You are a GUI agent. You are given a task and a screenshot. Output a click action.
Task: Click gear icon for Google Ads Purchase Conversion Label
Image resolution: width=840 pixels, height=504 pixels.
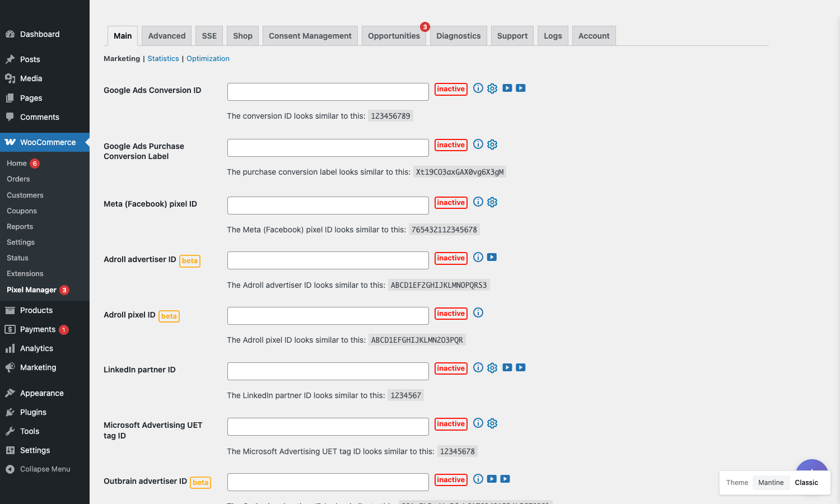pyautogui.click(x=492, y=144)
